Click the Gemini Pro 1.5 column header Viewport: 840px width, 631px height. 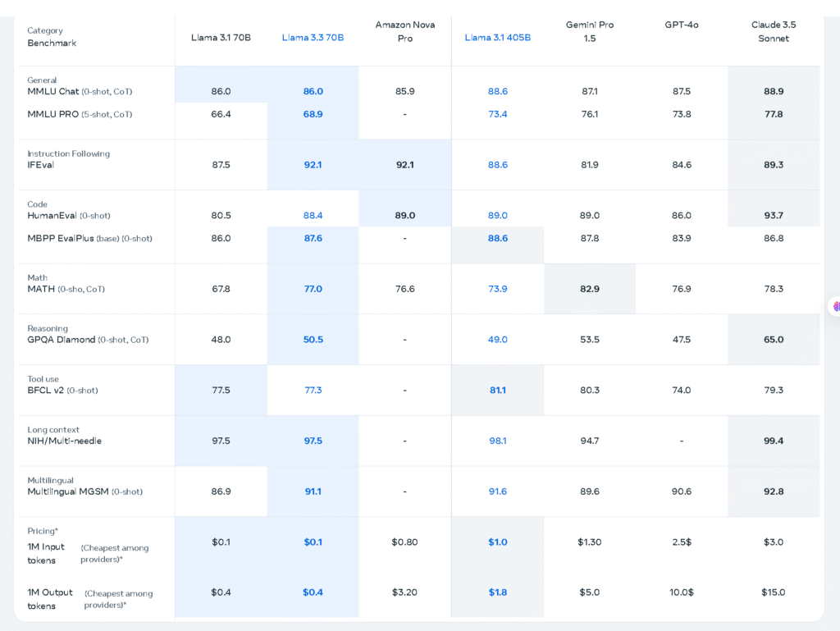[589, 31]
